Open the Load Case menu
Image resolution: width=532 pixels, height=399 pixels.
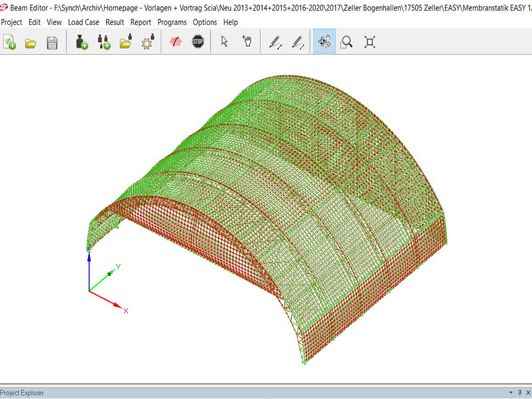click(x=84, y=22)
